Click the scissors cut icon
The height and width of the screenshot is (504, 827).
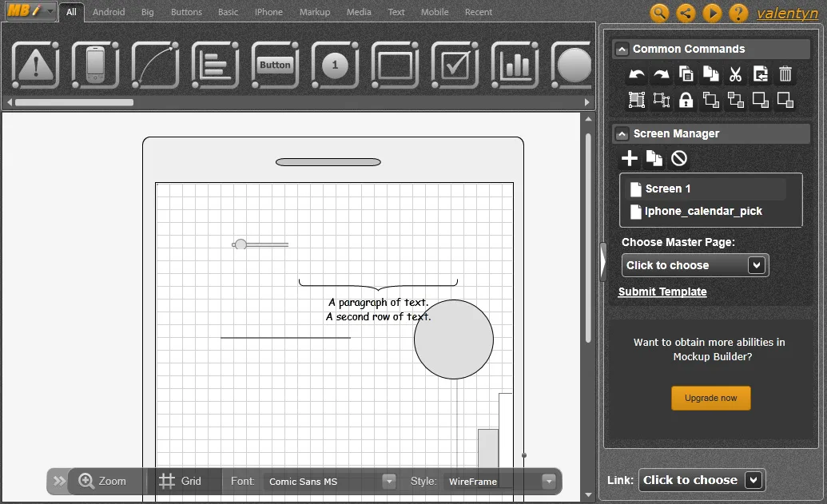pyautogui.click(x=735, y=74)
